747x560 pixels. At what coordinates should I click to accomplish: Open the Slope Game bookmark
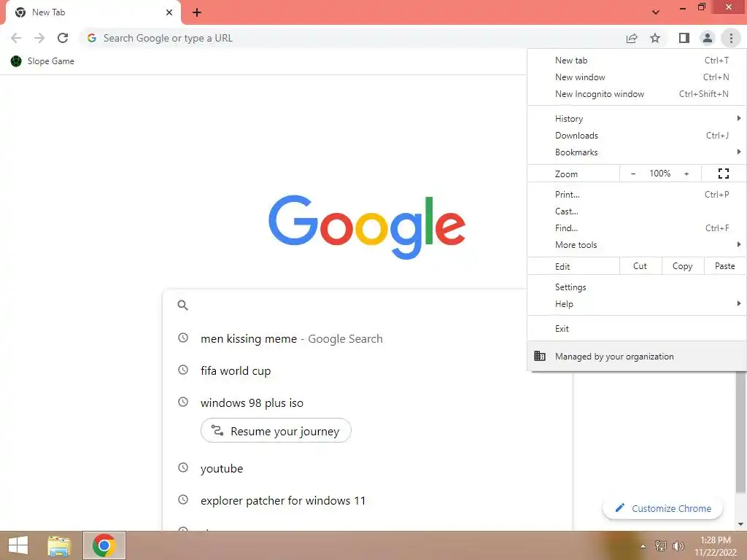tap(42, 61)
